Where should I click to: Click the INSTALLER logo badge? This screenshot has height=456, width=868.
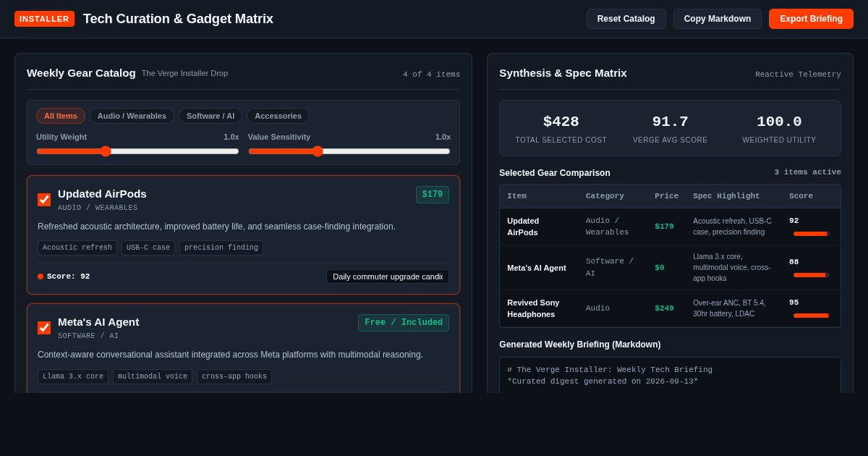(x=44, y=19)
